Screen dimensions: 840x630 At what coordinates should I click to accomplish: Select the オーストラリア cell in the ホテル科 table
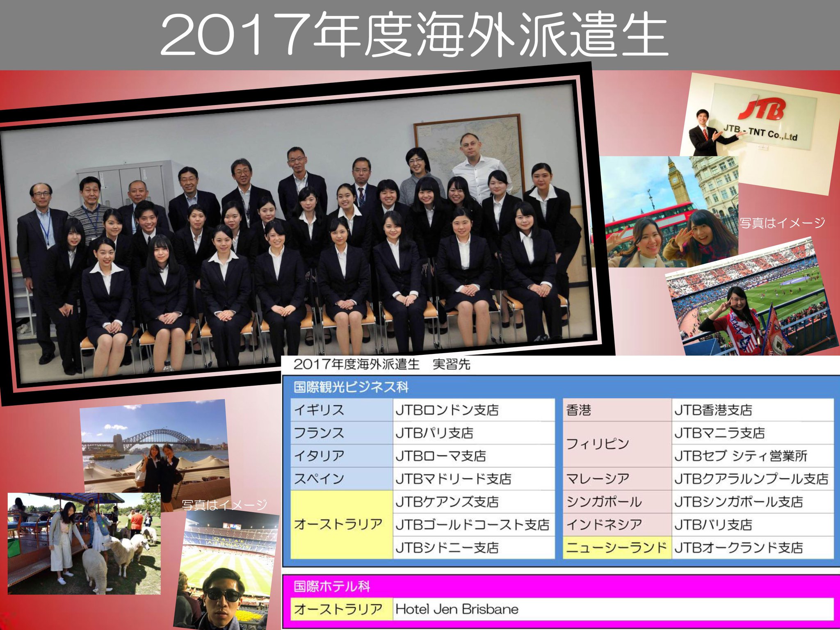pyautogui.click(x=342, y=609)
